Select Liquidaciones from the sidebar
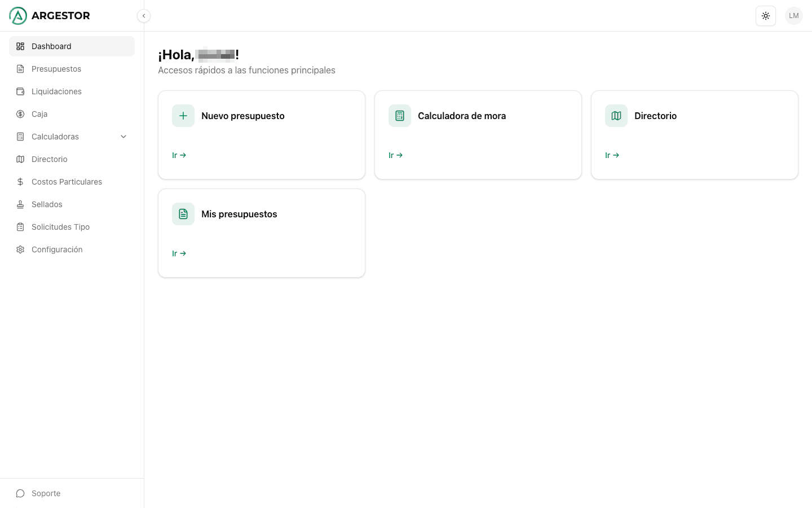 (56, 91)
